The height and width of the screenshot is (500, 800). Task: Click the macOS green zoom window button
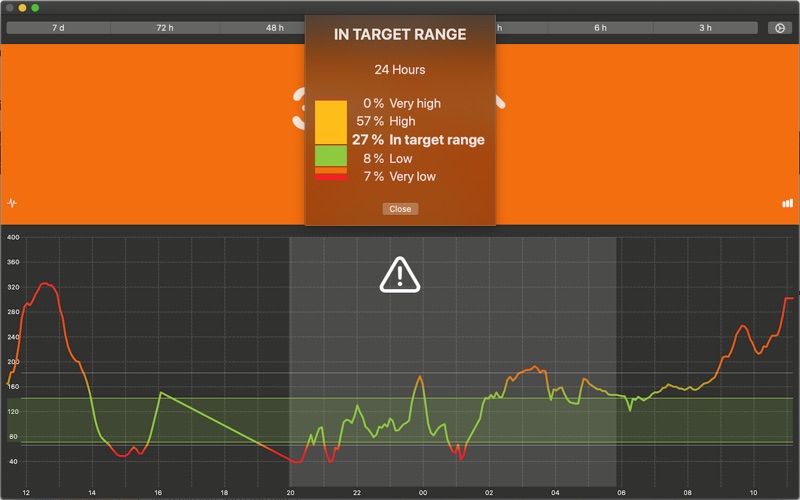click(x=35, y=8)
